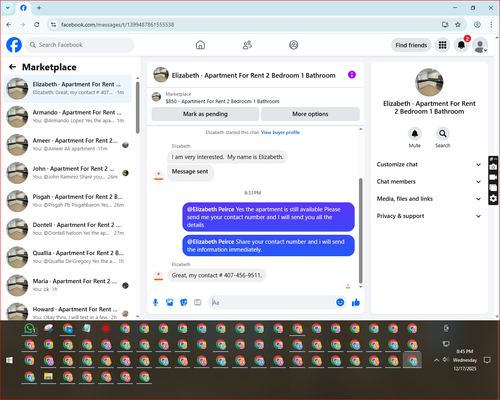Open Armando conversation in list
This screenshot has height=400, width=500.
coord(68,117)
